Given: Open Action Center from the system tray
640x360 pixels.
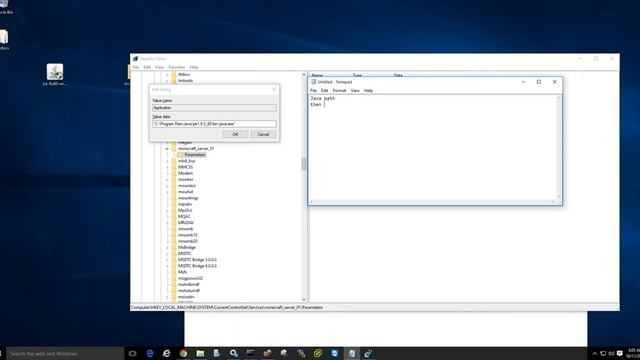Looking at the screenshot, I should (620, 353).
